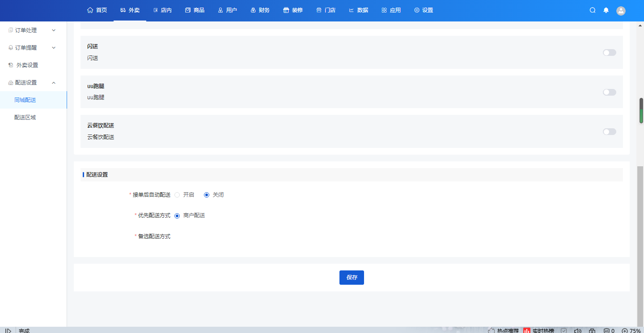Collapse the 配送设置 sidebar group

[x=33, y=83]
